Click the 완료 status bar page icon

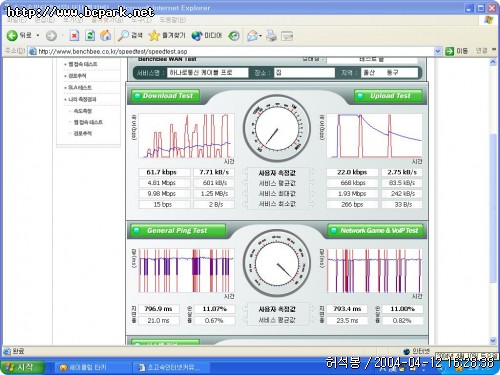tap(7, 351)
